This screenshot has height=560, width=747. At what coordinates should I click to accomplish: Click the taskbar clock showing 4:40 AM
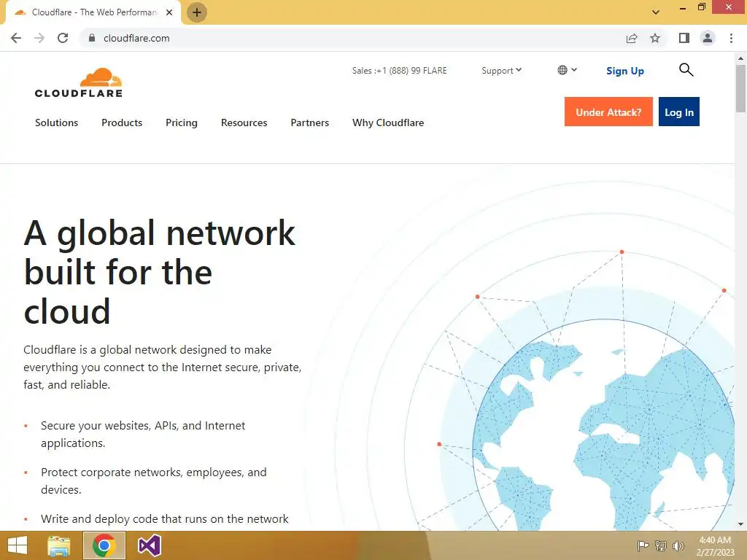point(715,545)
